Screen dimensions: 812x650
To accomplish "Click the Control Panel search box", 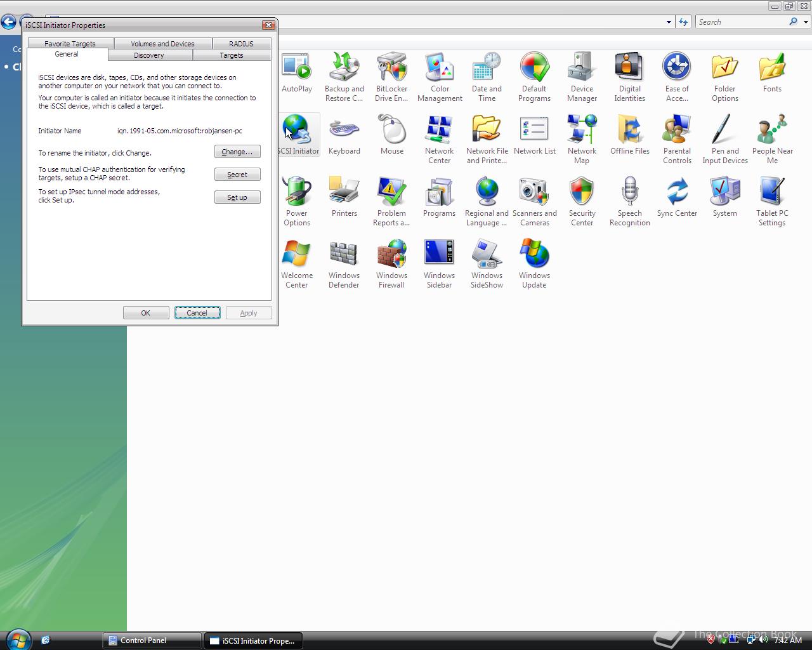I will point(742,22).
